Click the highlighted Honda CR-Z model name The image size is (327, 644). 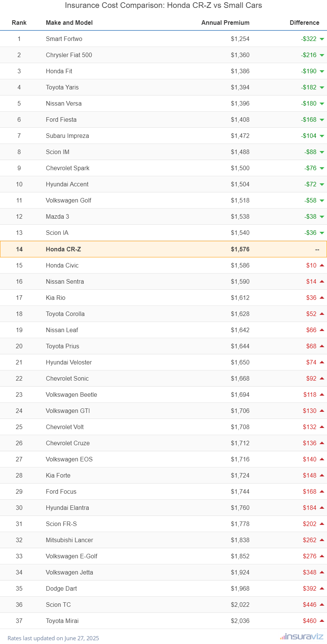click(x=64, y=249)
